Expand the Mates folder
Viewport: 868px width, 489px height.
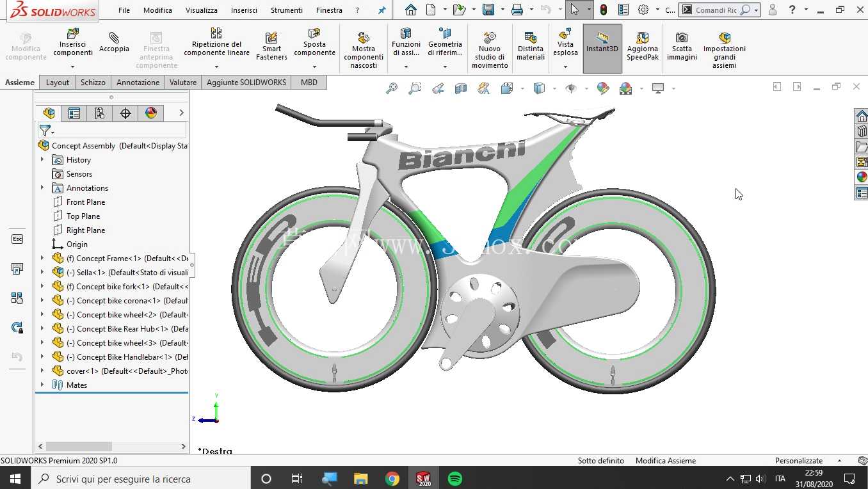(x=42, y=385)
